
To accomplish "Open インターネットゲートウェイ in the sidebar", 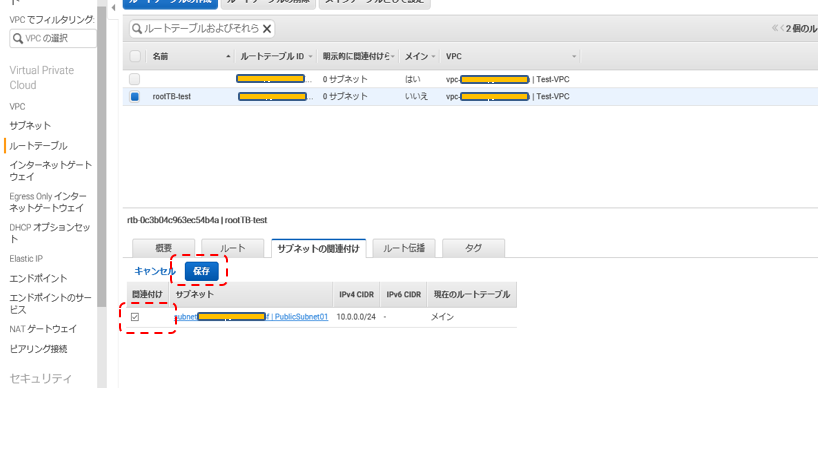I will click(50, 171).
